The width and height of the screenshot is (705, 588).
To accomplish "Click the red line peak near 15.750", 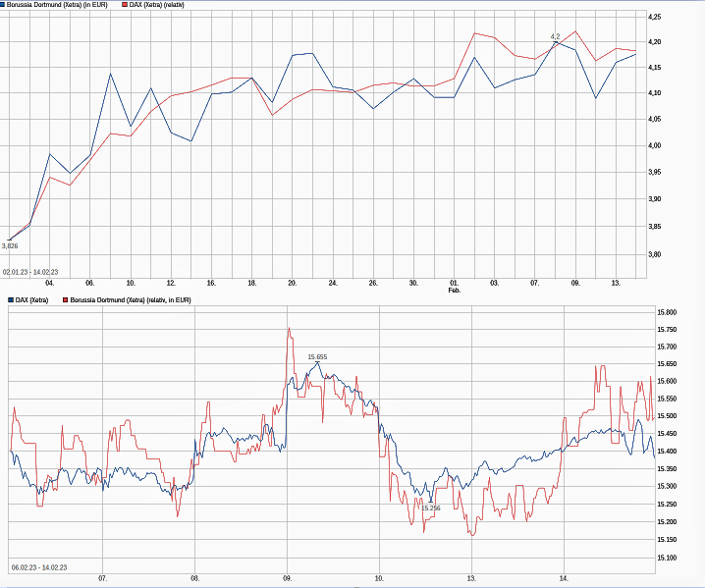I will 289,329.
